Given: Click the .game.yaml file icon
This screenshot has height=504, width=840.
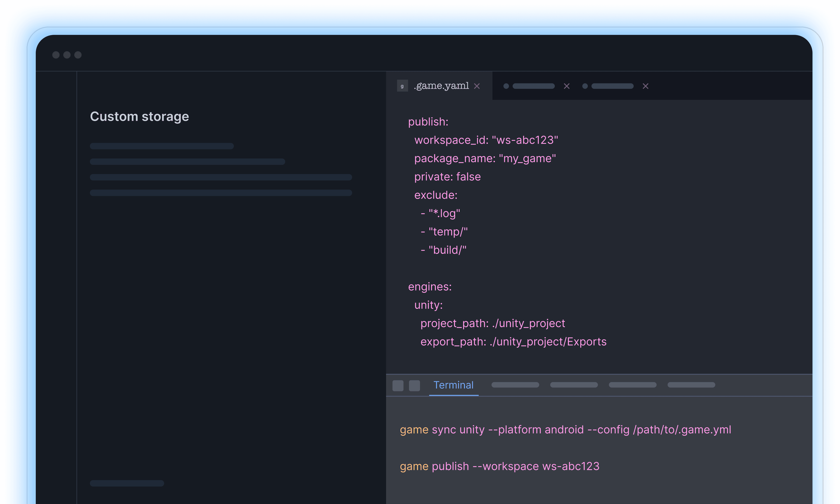Looking at the screenshot, I should click(x=402, y=86).
